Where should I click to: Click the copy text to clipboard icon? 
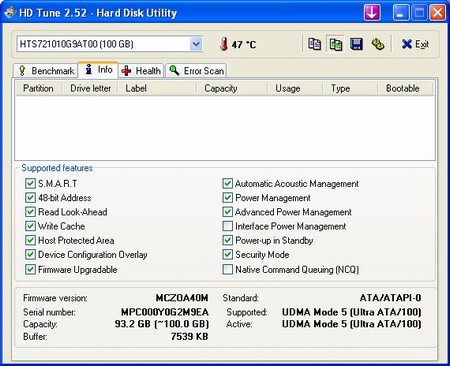click(x=314, y=44)
